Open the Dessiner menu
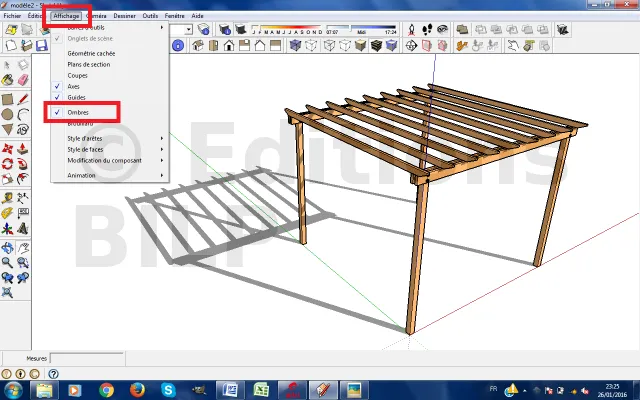The width and height of the screenshot is (640, 400). pyautogui.click(x=125, y=17)
